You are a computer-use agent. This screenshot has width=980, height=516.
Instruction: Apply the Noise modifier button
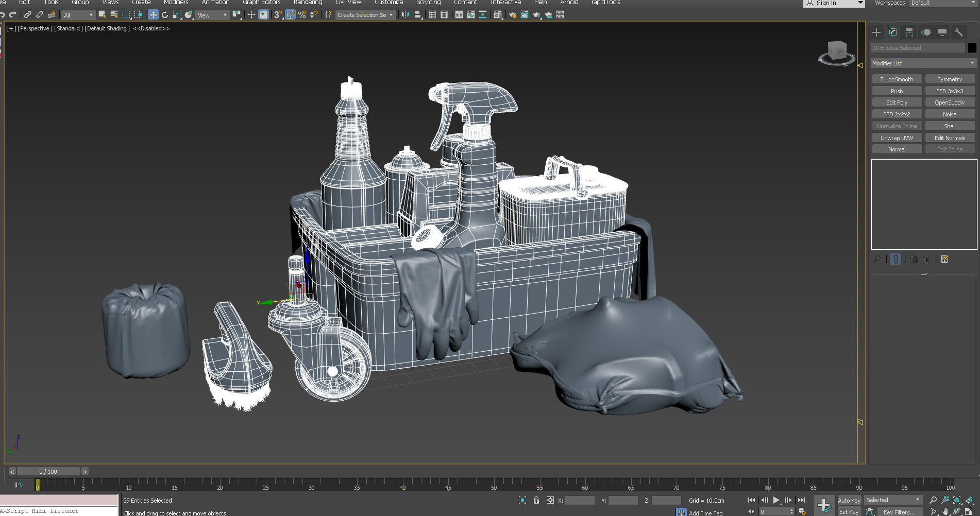pyautogui.click(x=950, y=114)
